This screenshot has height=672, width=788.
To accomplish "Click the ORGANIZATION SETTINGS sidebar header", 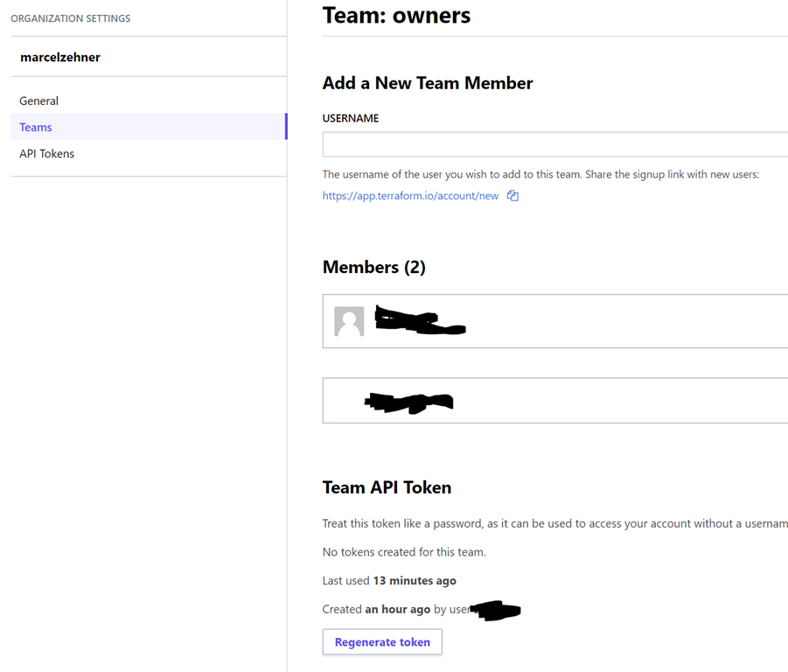I will (x=71, y=18).
